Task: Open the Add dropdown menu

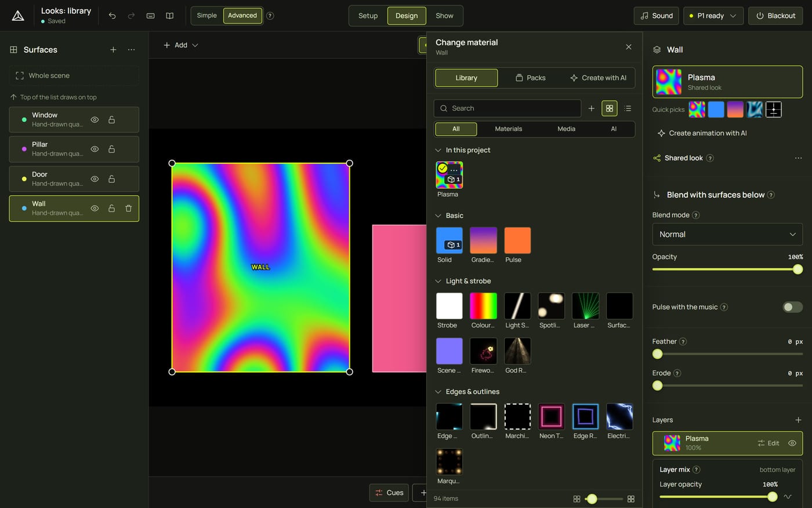Action: (181, 45)
